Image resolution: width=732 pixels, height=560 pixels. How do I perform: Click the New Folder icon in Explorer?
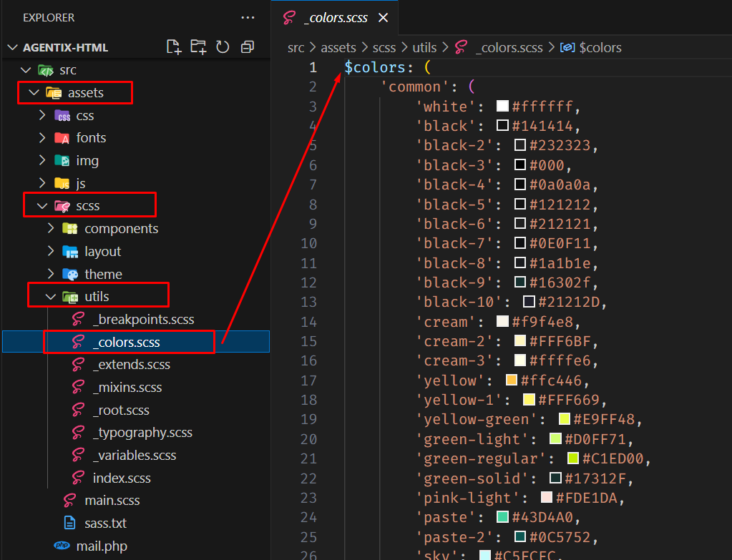point(198,47)
